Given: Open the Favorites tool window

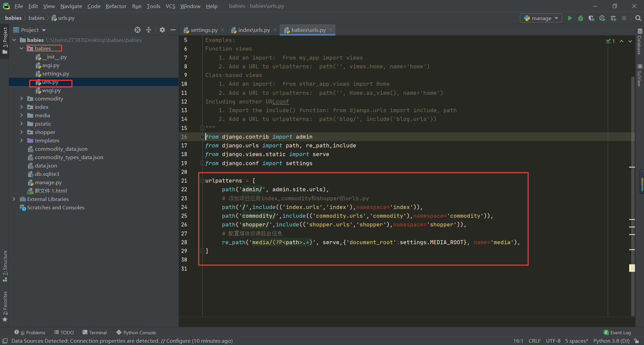Looking at the screenshot, I should point(5,306).
